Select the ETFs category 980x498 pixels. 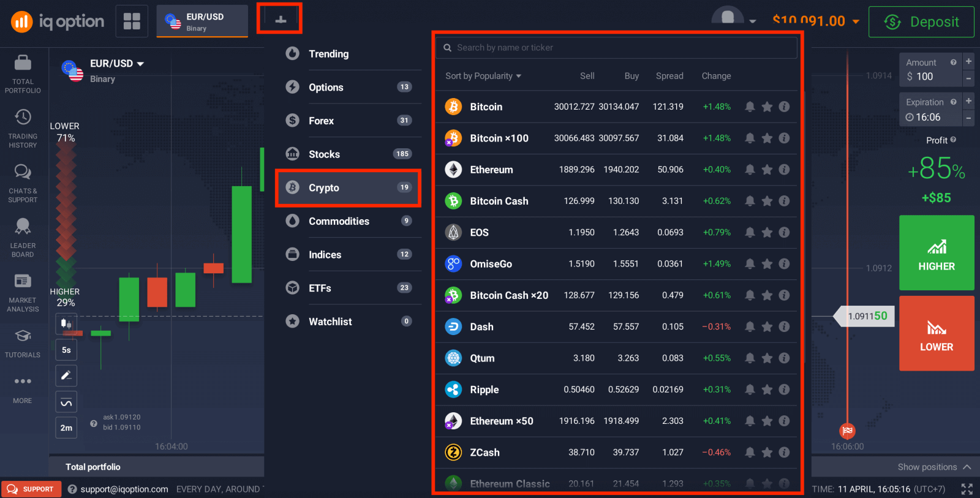[349, 288]
